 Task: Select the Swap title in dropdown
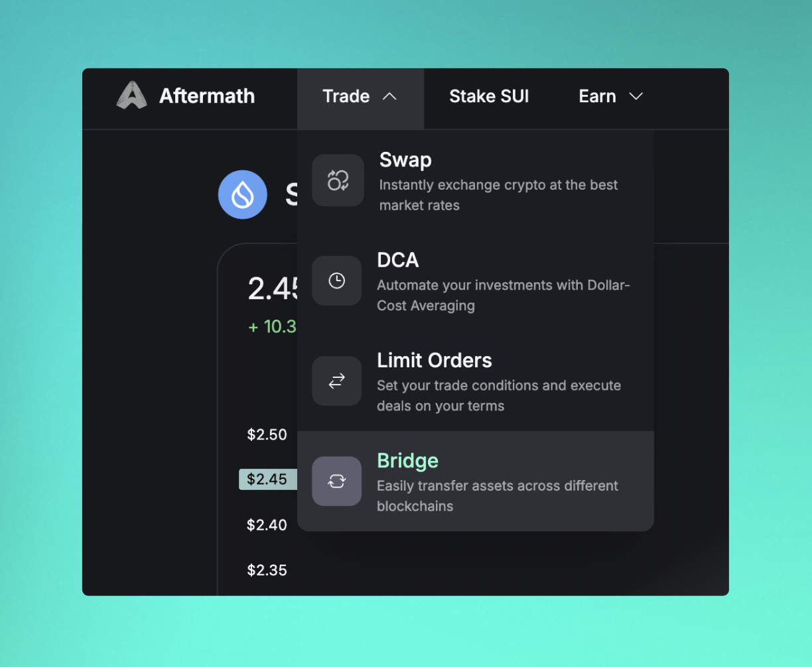coord(405,160)
